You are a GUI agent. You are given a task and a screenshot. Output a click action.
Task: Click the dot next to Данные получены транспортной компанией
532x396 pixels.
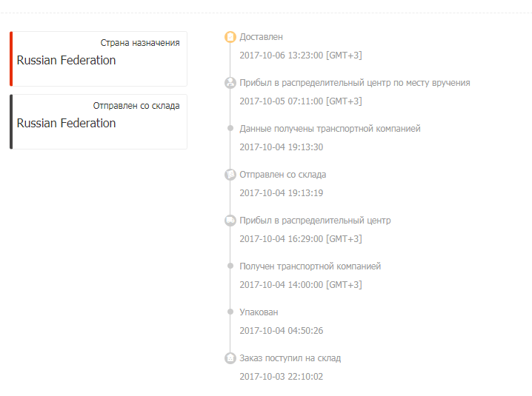(x=230, y=128)
